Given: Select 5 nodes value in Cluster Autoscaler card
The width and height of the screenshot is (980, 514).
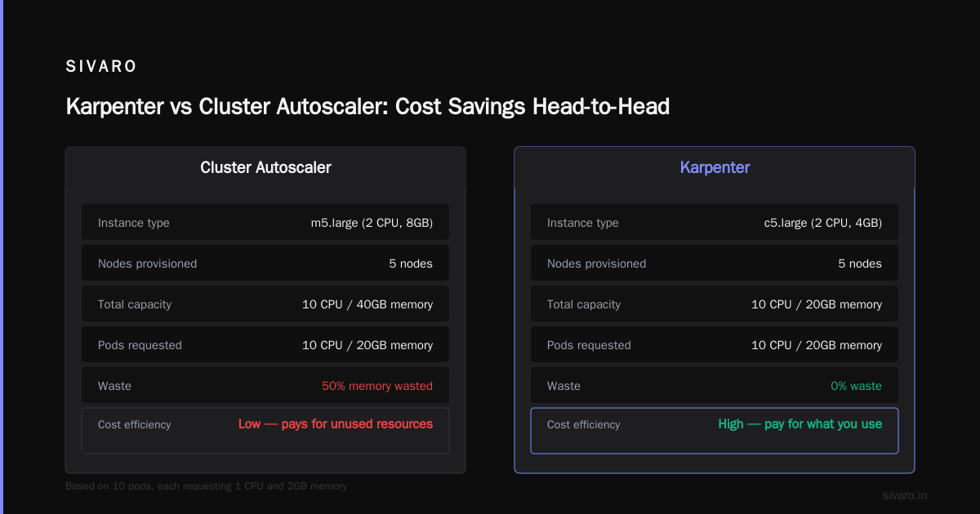Looking at the screenshot, I should pyautogui.click(x=411, y=264).
